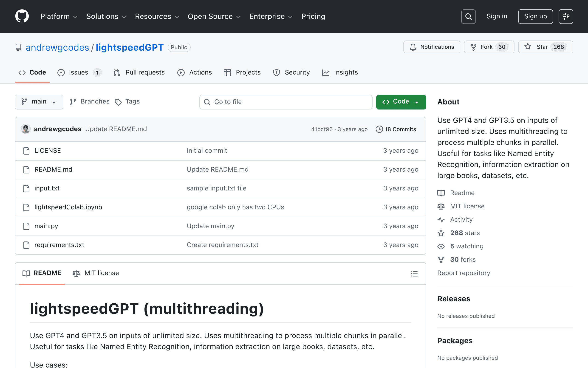Open the 'Initial commit' message link
Screen dimensions: 588x368
coord(207,151)
